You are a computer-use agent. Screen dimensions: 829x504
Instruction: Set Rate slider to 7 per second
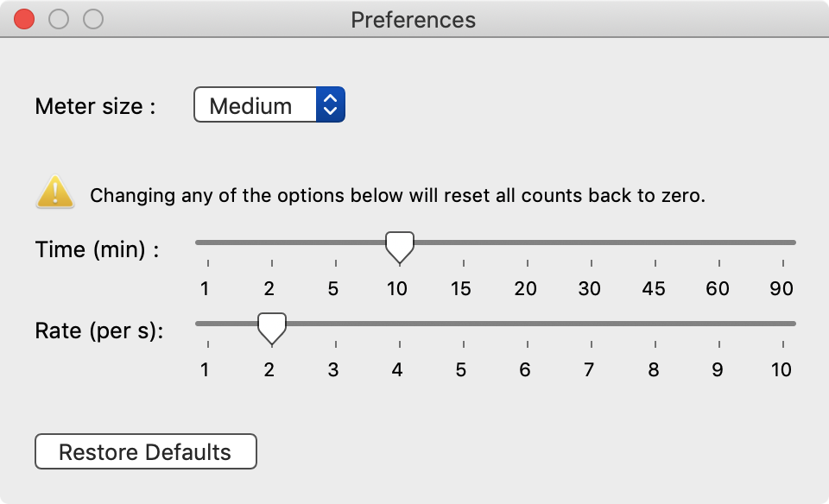pos(590,324)
